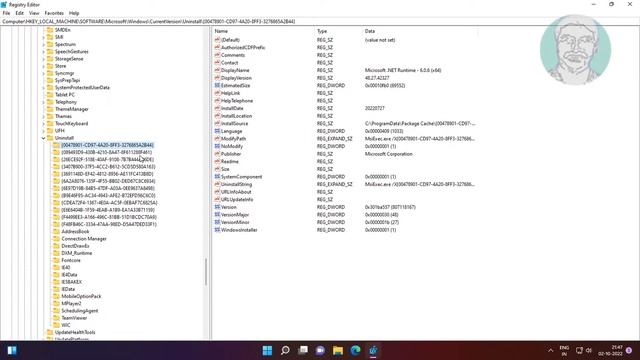Click the registry path address bar
Viewport: 640px width, 360px height.
coord(320,21)
